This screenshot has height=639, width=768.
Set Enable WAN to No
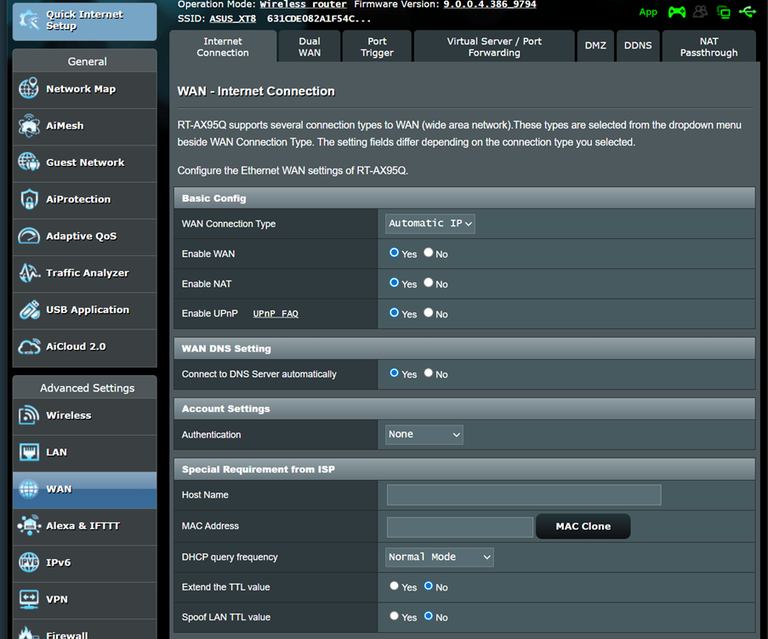pyautogui.click(x=428, y=253)
